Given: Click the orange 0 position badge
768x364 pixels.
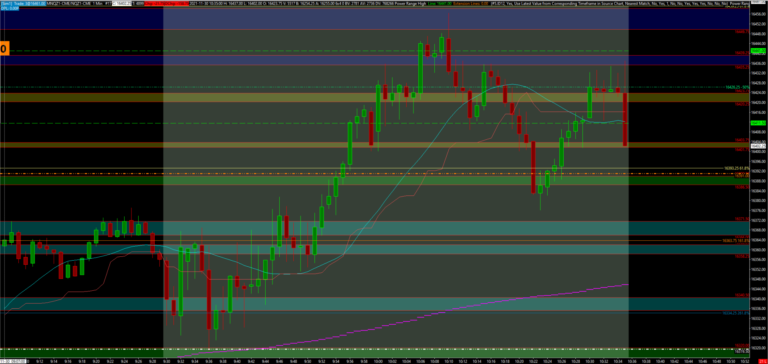Looking at the screenshot, I should 3,48.
